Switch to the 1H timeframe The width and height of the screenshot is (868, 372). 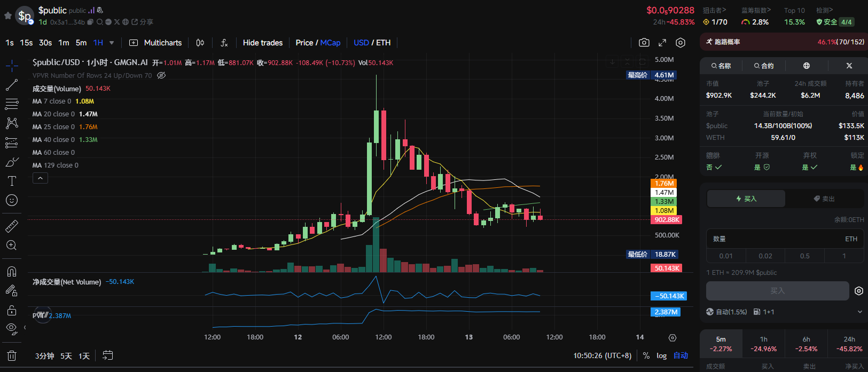pyautogui.click(x=98, y=43)
